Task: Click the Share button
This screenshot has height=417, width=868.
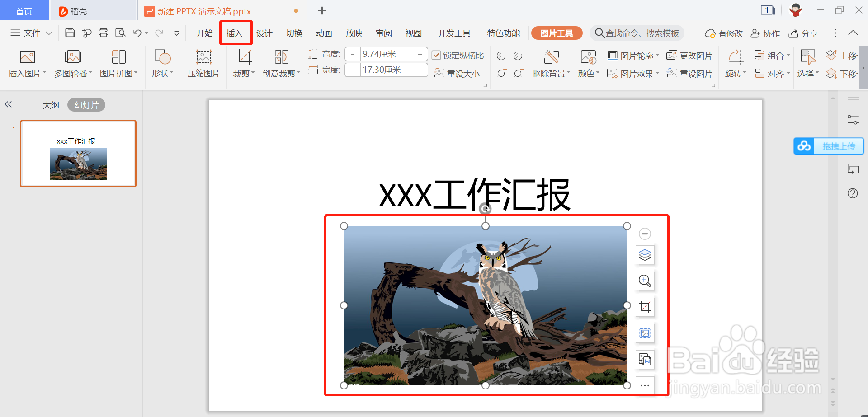Action: point(803,33)
